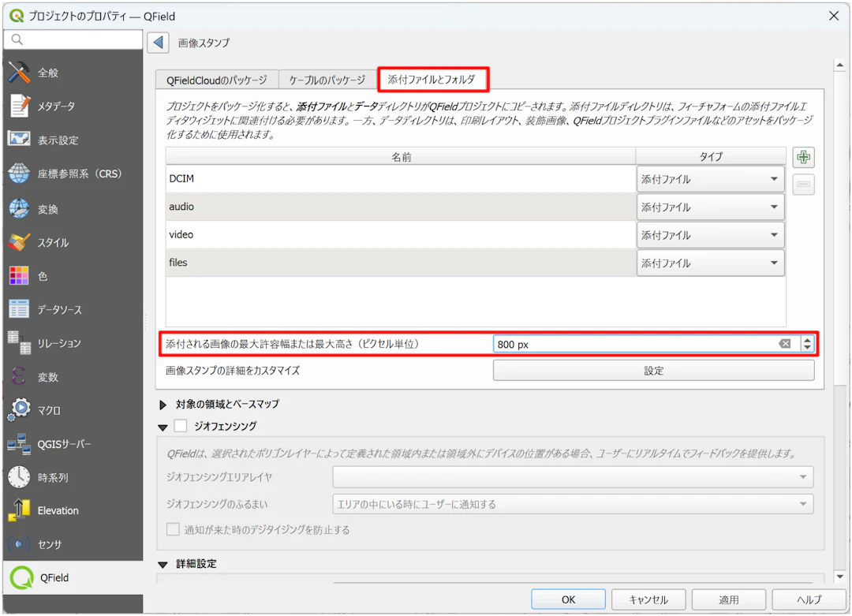This screenshot has height=616, width=852.
Task: Click the 設定 button for image stamp
Action: click(x=653, y=371)
